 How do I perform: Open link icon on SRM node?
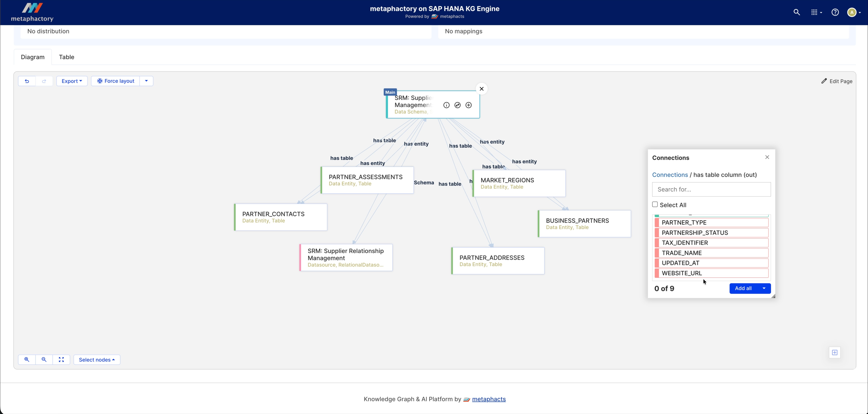pyautogui.click(x=457, y=105)
